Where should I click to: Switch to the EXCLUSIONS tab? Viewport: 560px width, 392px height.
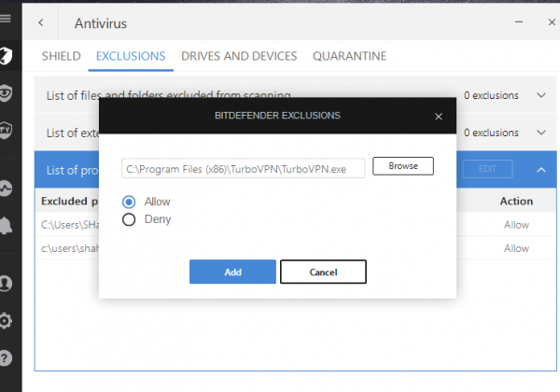tap(131, 56)
